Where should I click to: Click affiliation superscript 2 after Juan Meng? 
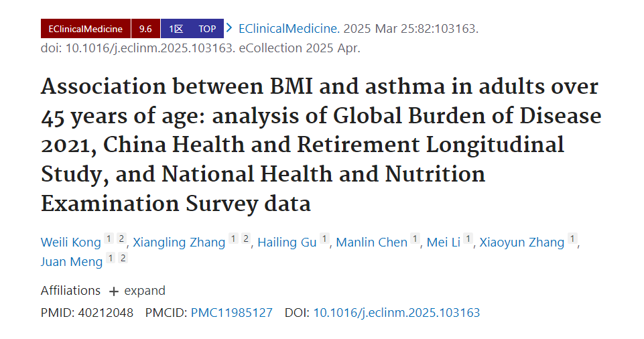[x=123, y=258]
